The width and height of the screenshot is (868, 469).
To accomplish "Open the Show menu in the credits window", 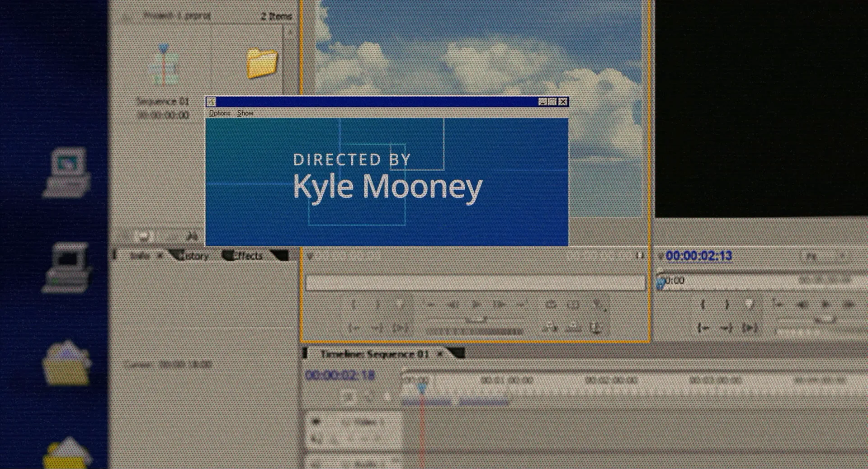I will pos(245,113).
